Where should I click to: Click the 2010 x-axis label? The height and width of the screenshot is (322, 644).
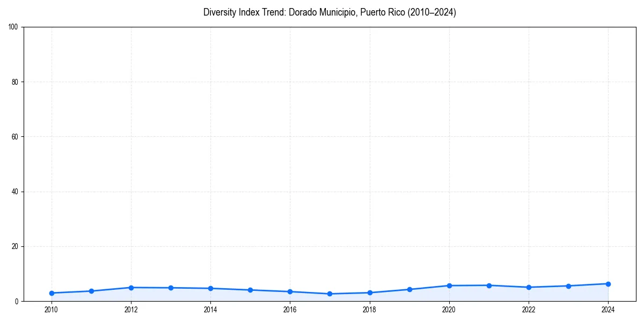pos(51,310)
